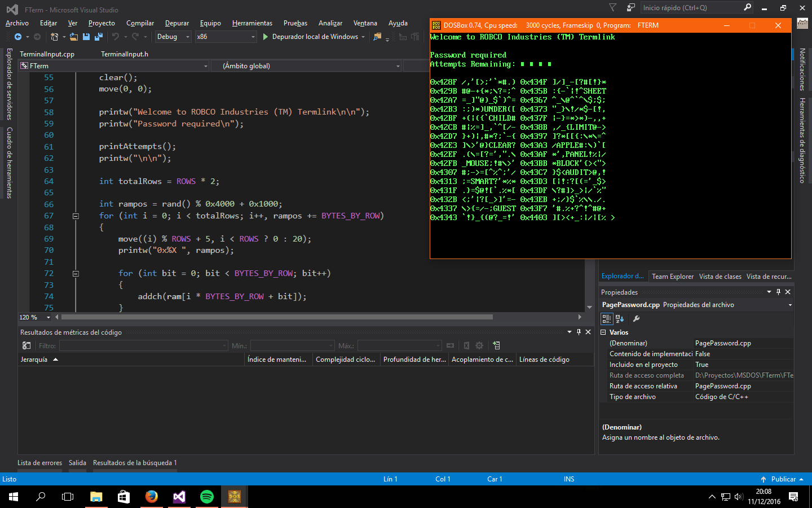The width and height of the screenshot is (812, 508).
Task: Open File Explorer from the taskbar
Action: tap(96, 497)
